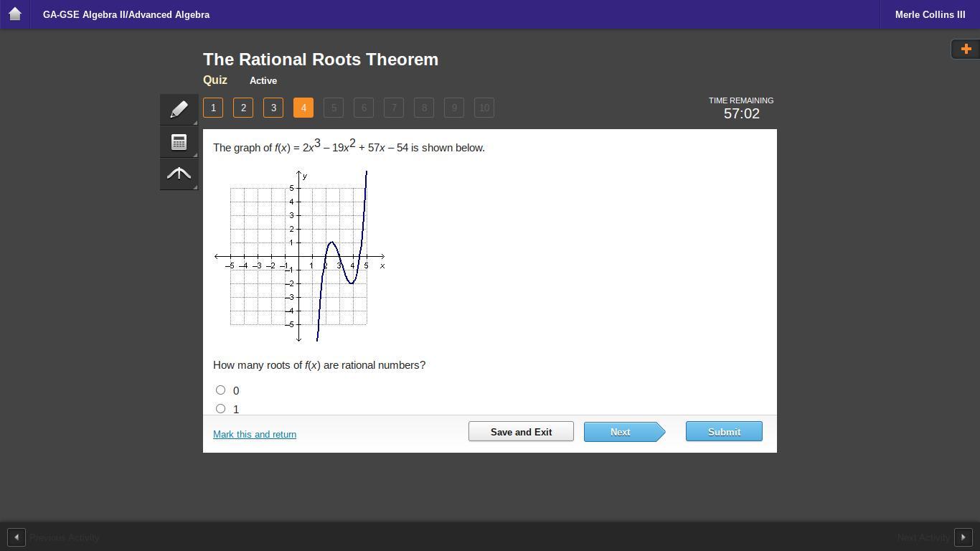Click the orange plus icon

pyautogui.click(x=966, y=49)
